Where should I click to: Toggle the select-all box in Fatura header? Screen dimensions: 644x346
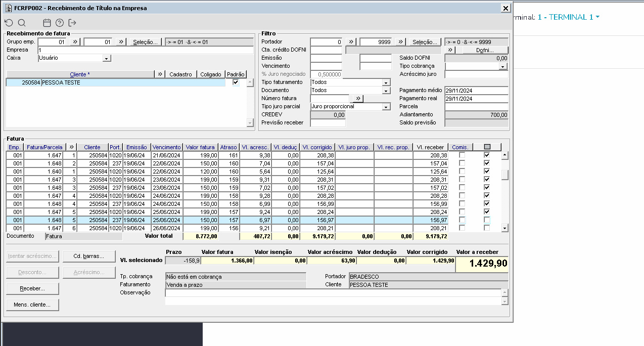(487, 147)
